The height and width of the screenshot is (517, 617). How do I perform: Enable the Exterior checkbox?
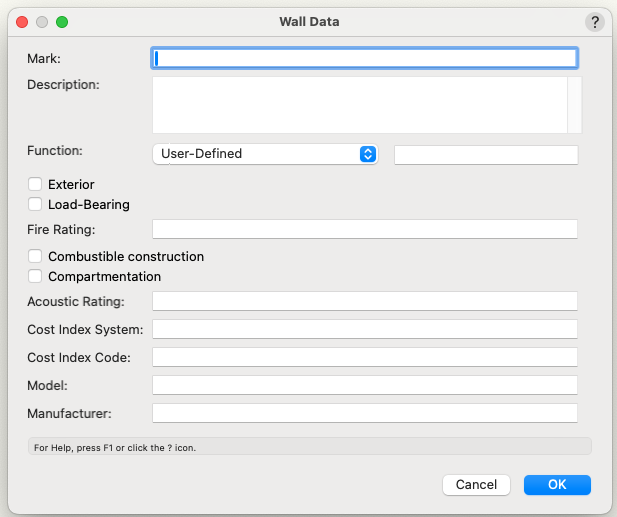tap(36, 184)
